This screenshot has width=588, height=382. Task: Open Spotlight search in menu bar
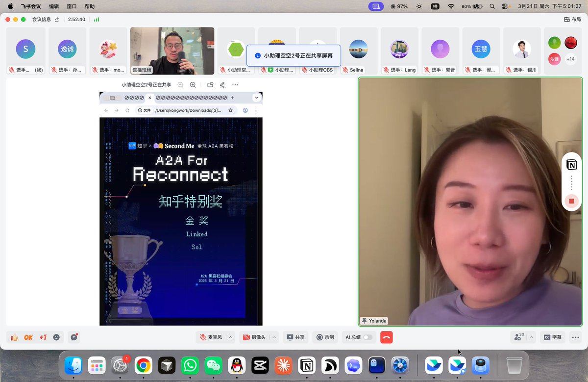point(492,6)
